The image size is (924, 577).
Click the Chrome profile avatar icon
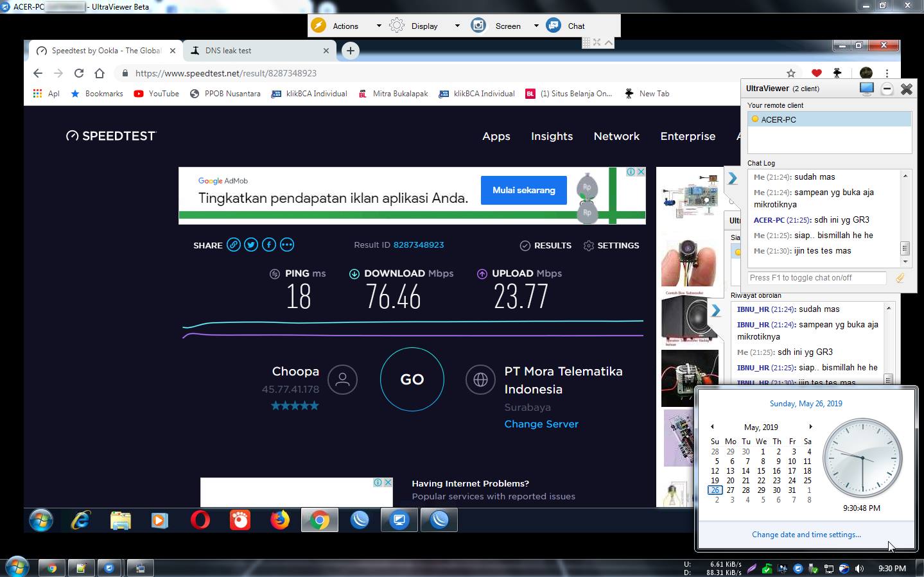point(866,73)
